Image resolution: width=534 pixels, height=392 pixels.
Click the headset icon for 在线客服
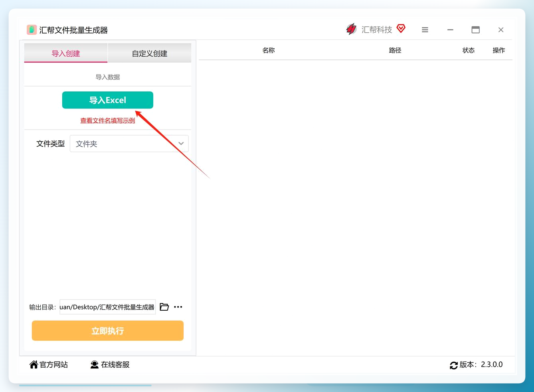(95, 364)
